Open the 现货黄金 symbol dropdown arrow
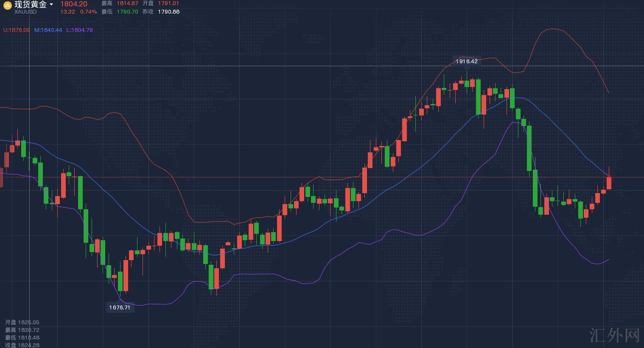The image size is (644, 348). (51, 4)
